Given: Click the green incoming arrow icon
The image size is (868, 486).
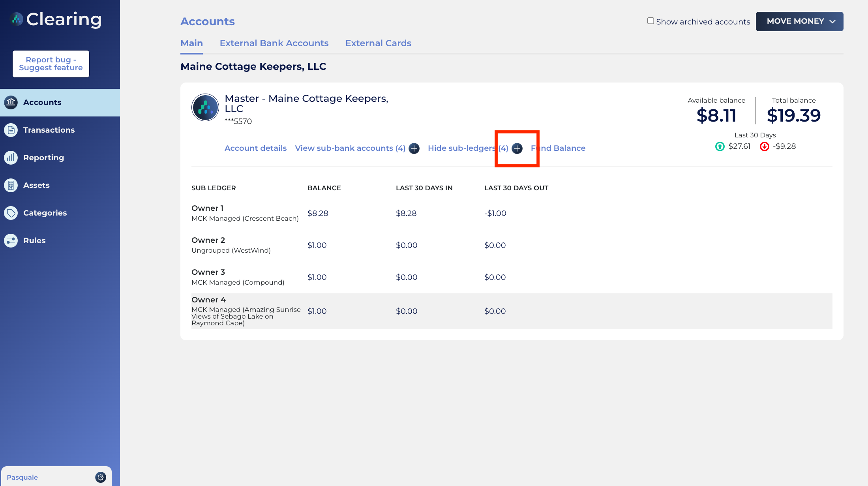Looking at the screenshot, I should [720, 146].
